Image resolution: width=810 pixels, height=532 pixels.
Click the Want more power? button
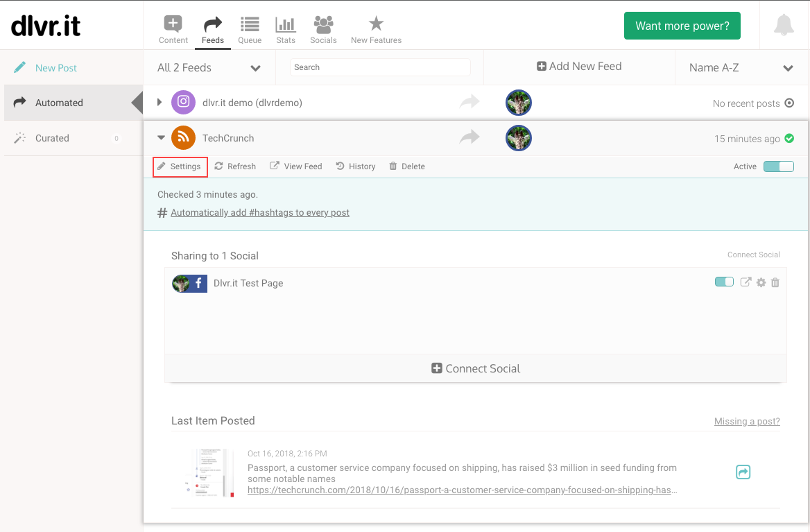682,26
